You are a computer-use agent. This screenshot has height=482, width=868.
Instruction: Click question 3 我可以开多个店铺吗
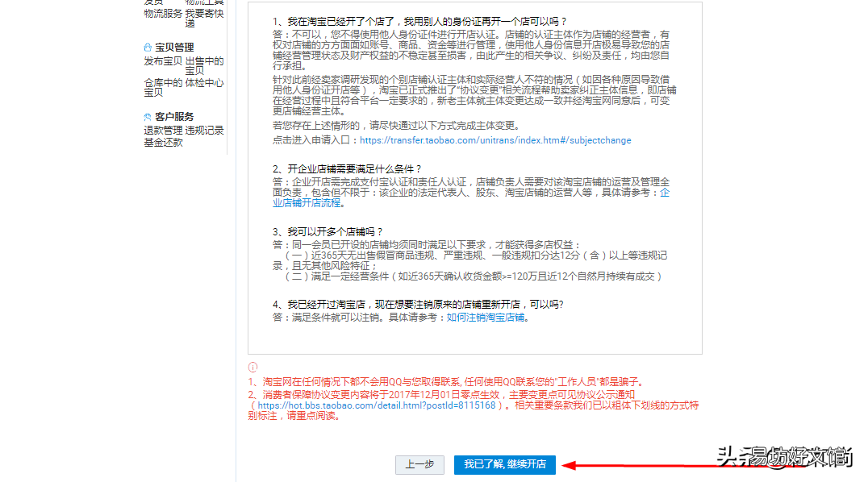click(x=328, y=232)
